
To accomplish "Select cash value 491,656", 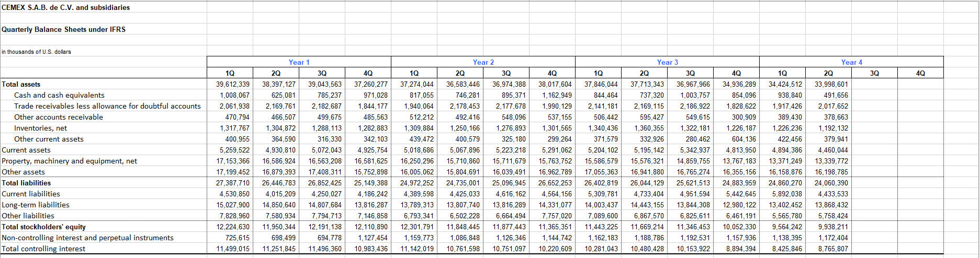I will pyautogui.click(x=836, y=95).
